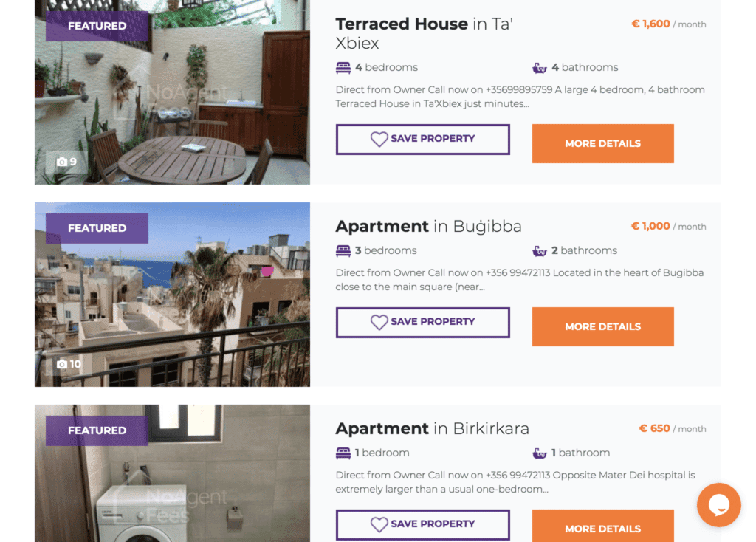Click bathtub icon beside 2 bathrooms
Viewport: 756px width, 542px height.
540,251
